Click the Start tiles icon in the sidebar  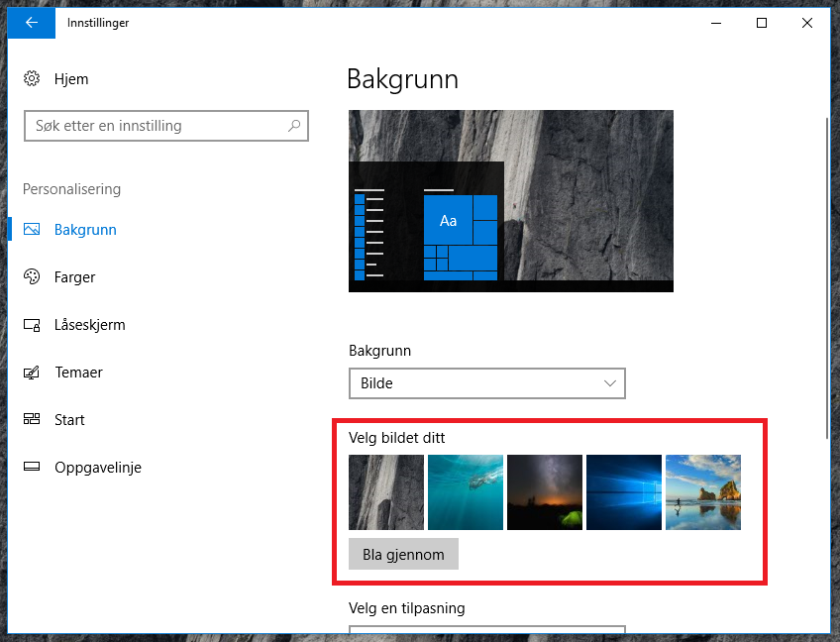point(32,420)
